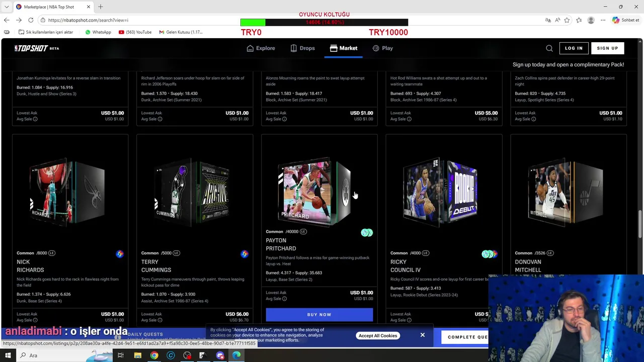Viewport: 644px width, 362px height.
Task: Click Avg Sale info icon on Richard Jefferson card
Action: 160,119
